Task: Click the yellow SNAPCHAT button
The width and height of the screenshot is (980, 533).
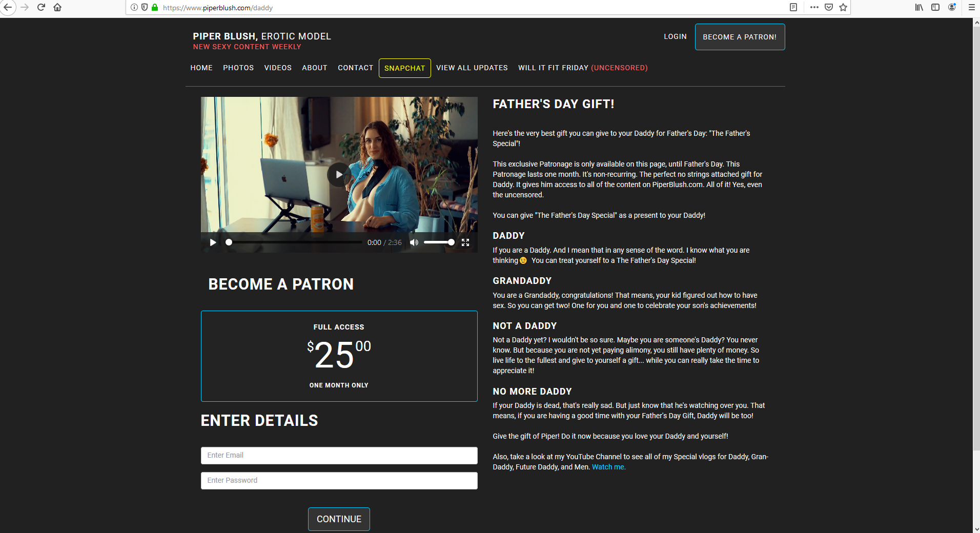Action: (x=405, y=68)
